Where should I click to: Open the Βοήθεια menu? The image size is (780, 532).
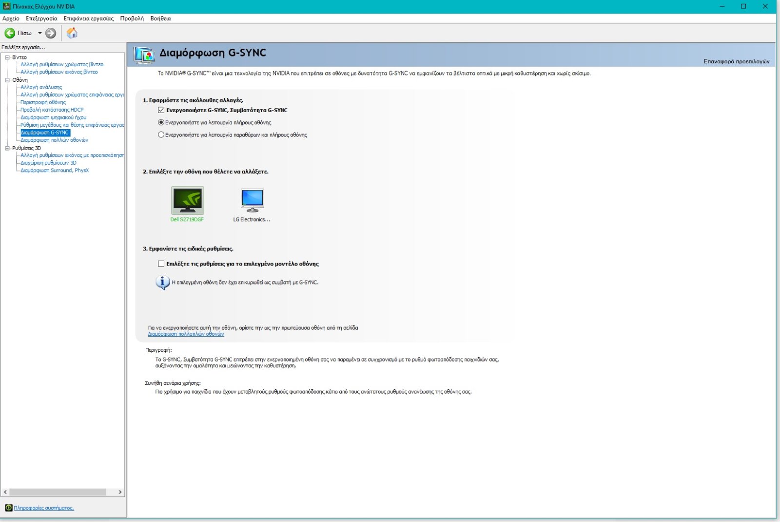pos(160,19)
